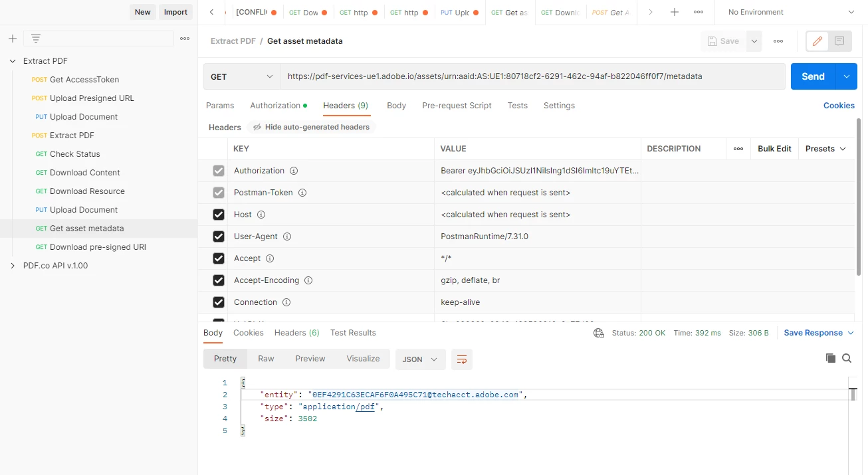The width and height of the screenshot is (868, 475).
Task: Open the GET method dropdown
Action: [242, 76]
